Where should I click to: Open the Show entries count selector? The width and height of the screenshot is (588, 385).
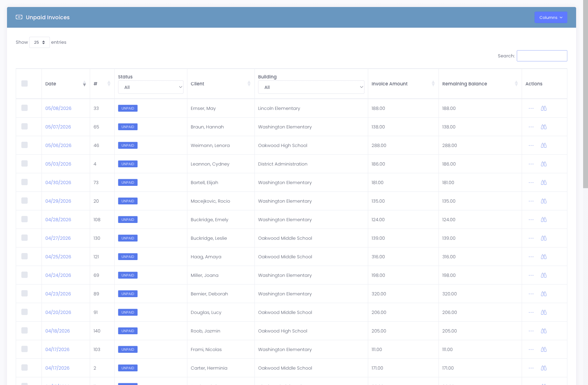[40, 42]
